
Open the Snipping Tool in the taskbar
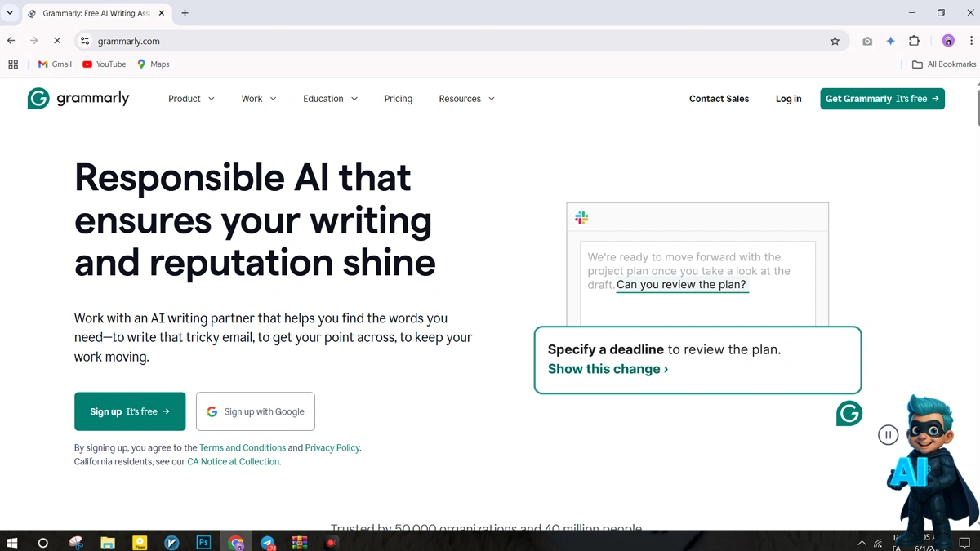tap(76, 543)
